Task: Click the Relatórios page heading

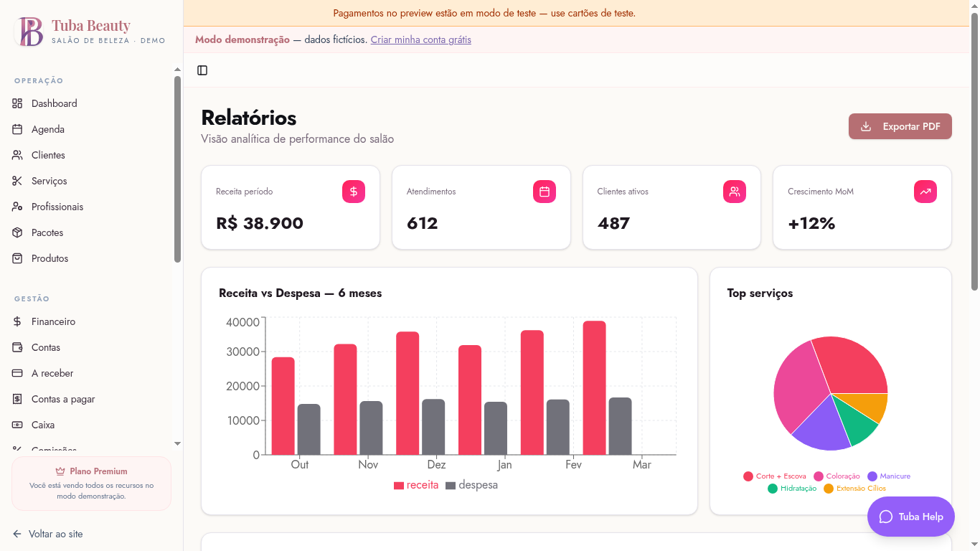Action: [x=249, y=118]
